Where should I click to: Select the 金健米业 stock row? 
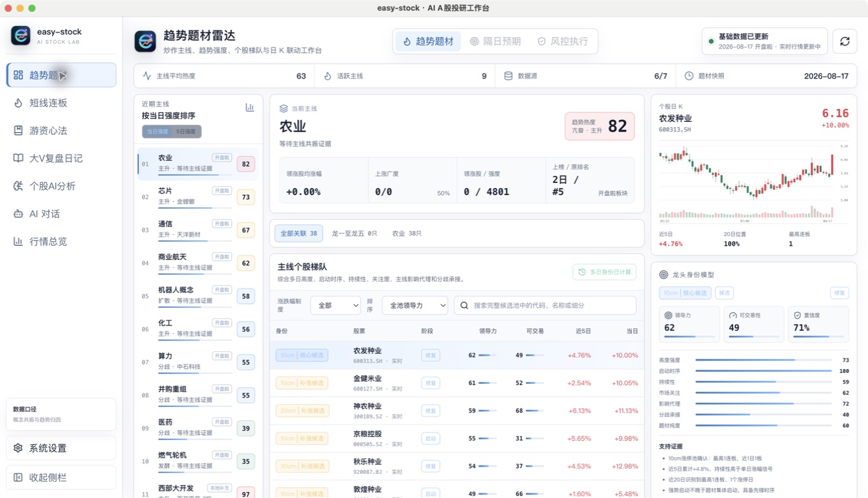coord(457,383)
